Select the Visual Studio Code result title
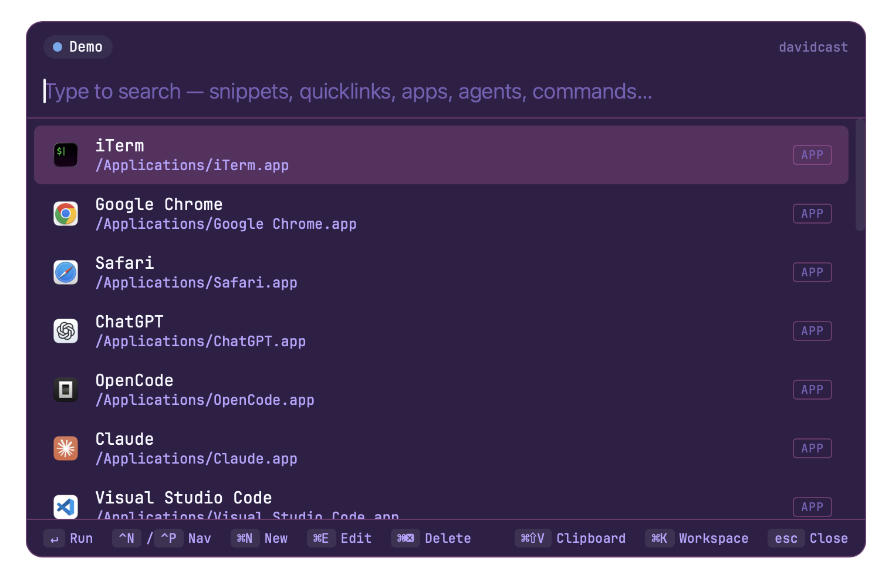The width and height of the screenshot is (892, 588). click(184, 498)
